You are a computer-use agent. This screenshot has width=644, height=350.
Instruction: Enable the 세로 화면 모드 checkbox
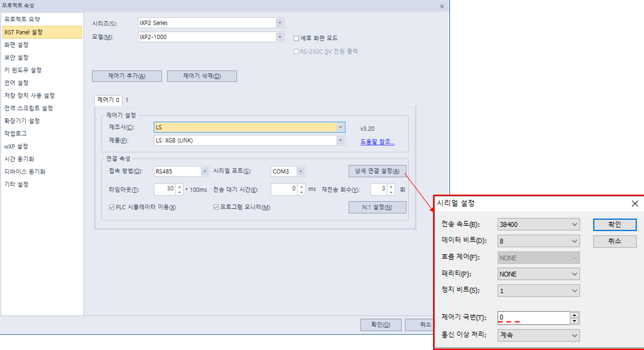point(296,37)
